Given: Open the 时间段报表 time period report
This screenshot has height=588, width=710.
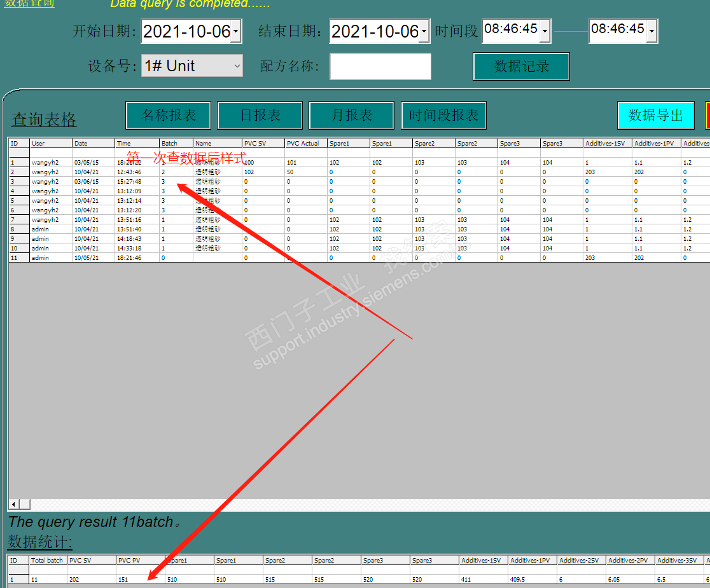Looking at the screenshot, I should coord(444,115).
